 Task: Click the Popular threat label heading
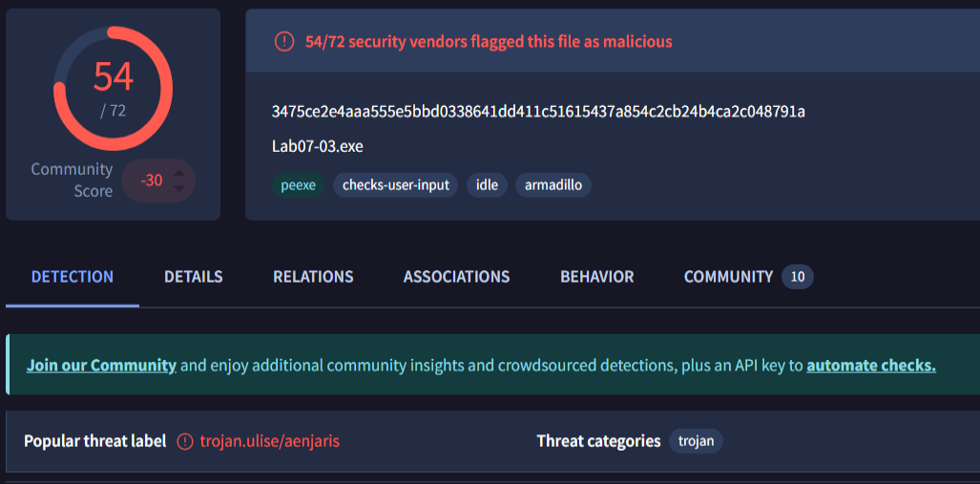(x=95, y=441)
